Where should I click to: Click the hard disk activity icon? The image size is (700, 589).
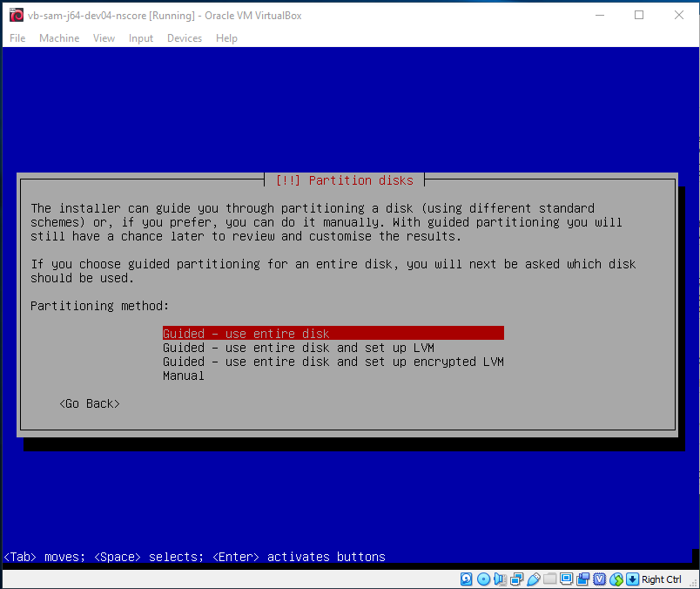point(466,579)
